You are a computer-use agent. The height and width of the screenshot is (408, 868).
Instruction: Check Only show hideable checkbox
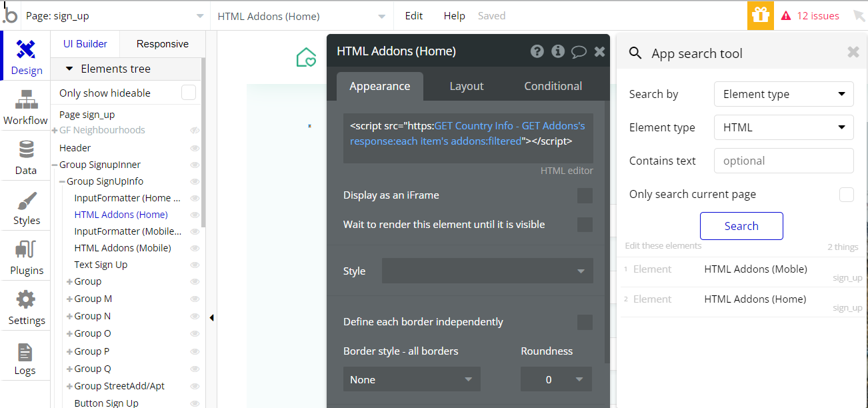[x=189, y=93]
